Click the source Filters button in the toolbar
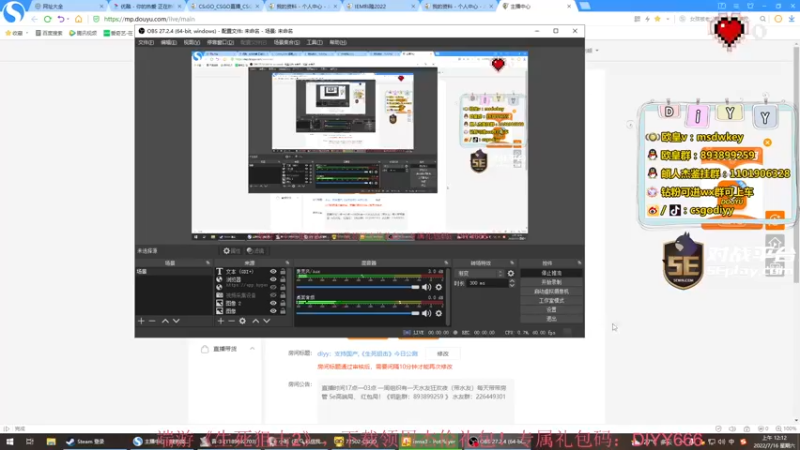 [x=256, y=251]
